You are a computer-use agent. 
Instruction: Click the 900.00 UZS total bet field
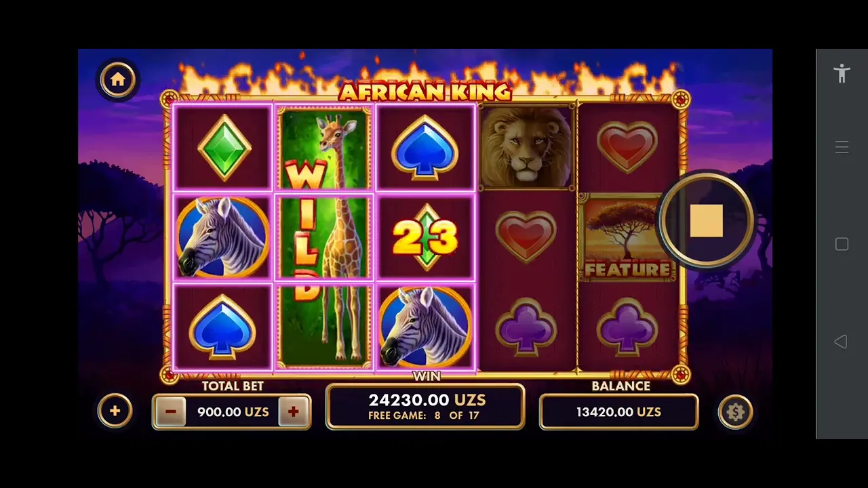coord(232,411)
